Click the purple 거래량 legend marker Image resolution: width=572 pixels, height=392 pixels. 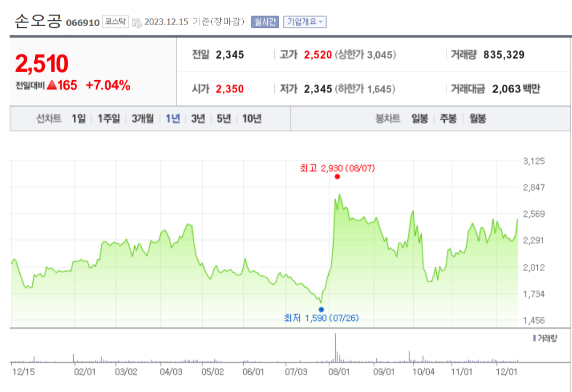click(535, 339)
